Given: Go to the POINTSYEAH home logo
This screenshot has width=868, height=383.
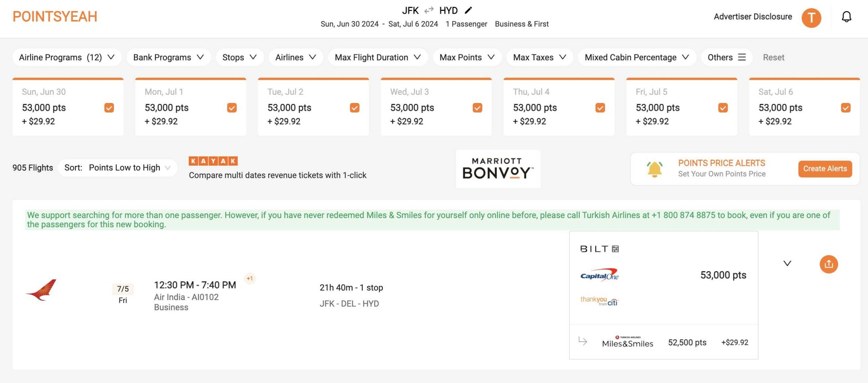Looking at the screenshot, I should 55,16.
